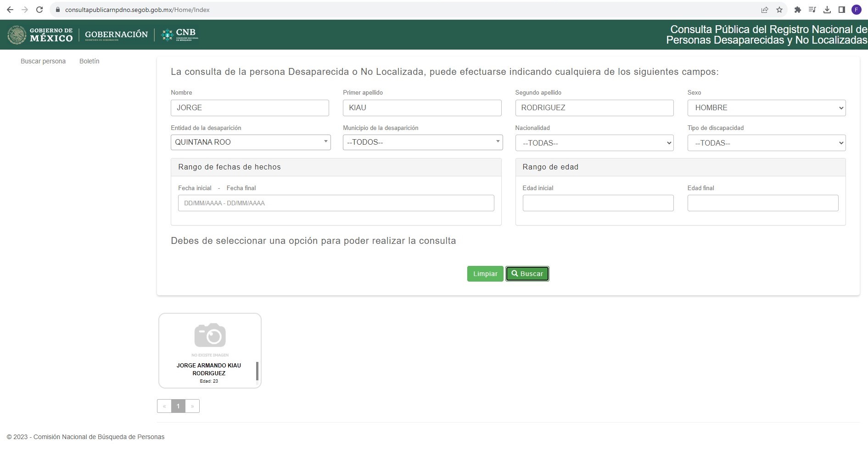
Task: Bookmark this page with star icon
Action: click(x=779, y=10)
